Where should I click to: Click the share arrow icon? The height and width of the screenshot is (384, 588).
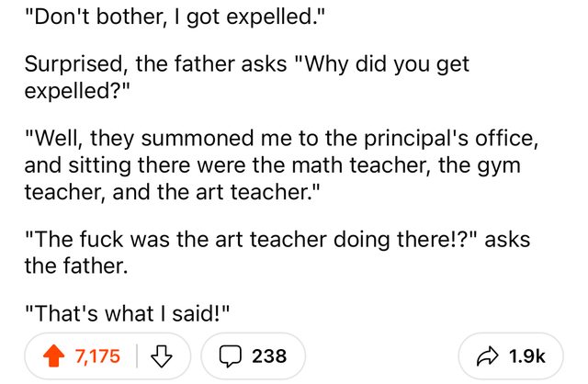click(x=487, y=356)
